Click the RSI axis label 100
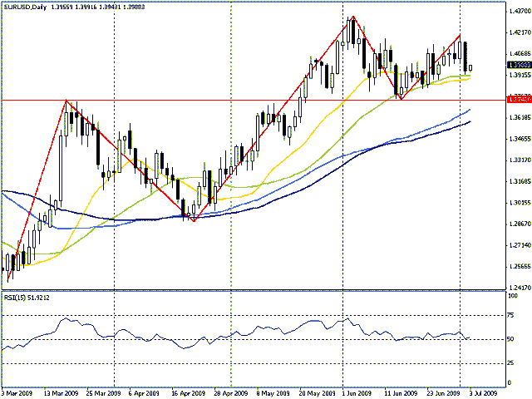Image resolution: width=532 pixels, height=399 pixels. 513,296
